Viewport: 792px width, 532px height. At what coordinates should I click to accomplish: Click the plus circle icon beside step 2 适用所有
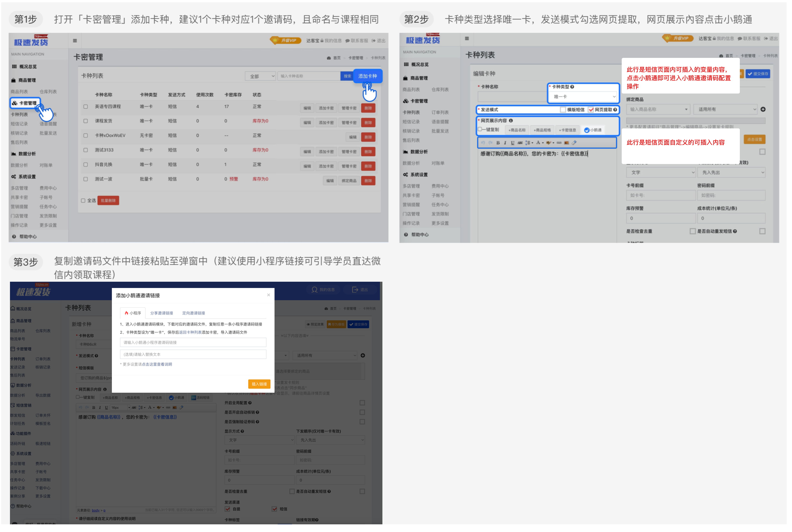pyautogui.click(x=763, y=109)
